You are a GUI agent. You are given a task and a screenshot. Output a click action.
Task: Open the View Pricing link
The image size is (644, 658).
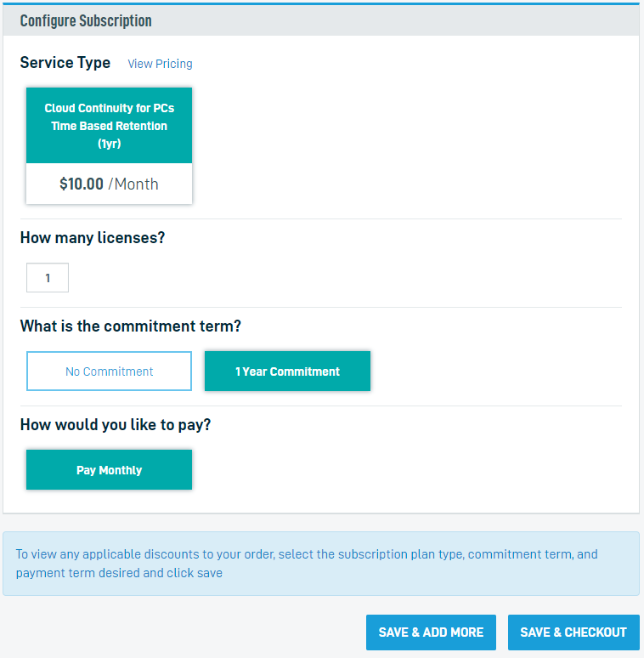pos(160,64)
